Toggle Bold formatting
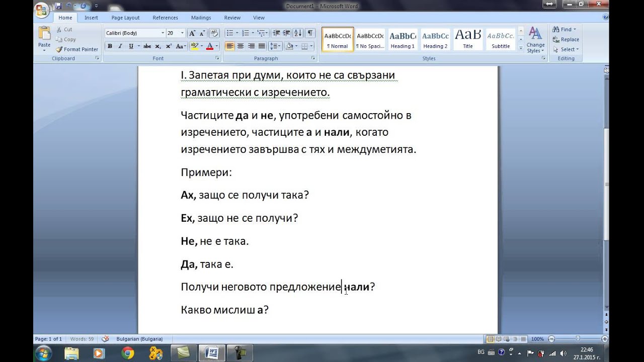Image resolution: width=644 pixels, height=362 pixels. pos(110,46)
